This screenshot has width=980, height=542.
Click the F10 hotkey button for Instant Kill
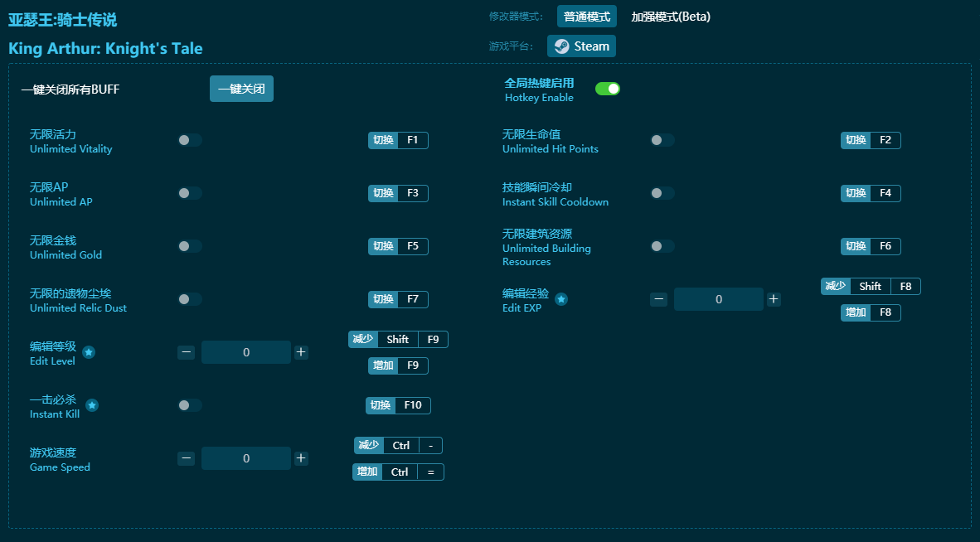coord(398,405)
